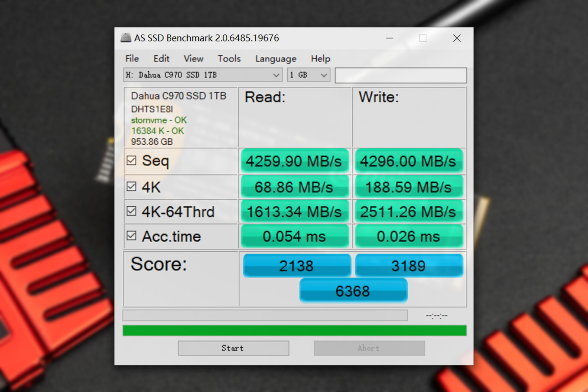Click the 4K read speed field
This screenshot has height=392, width=588.
coord(295,187)
